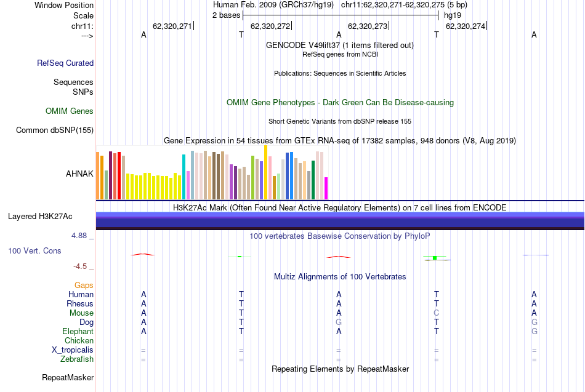Click the Window Position label

click(x=64, y=5)
